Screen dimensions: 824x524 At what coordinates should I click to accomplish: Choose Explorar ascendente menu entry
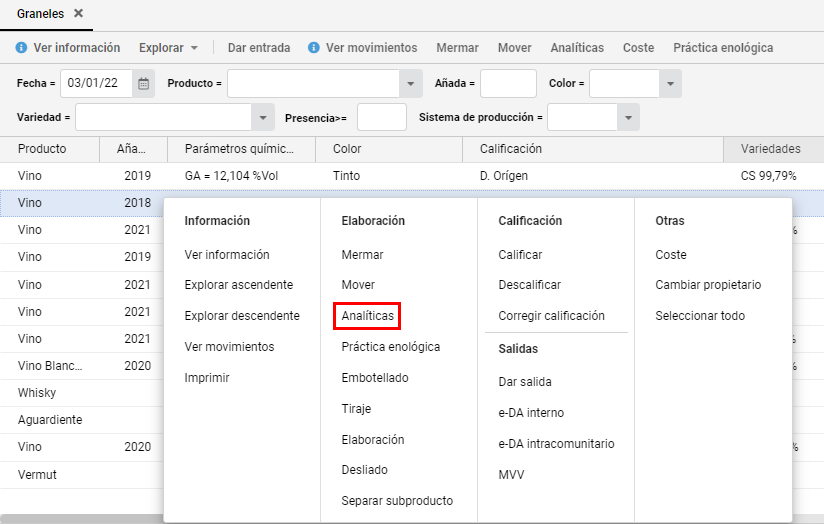(x=239, y=285)
